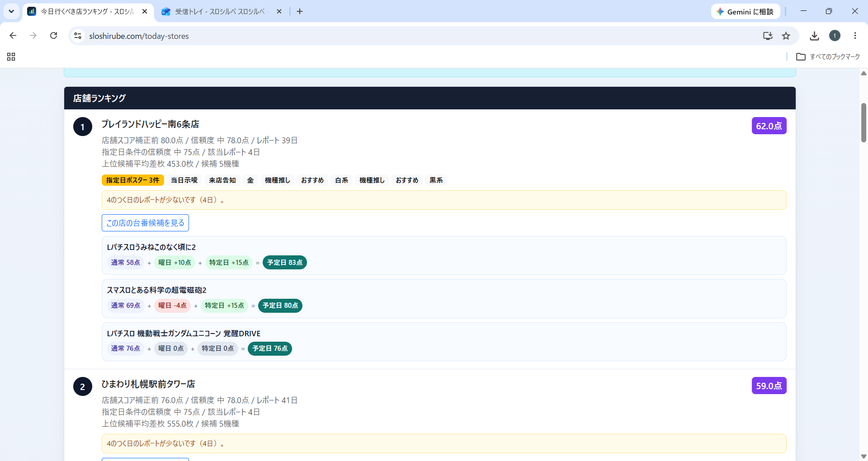Close the 今日行くべき店ランキング tab
Image resolution: width=868 pixels, height=461 pixels.
click(145, 12)
